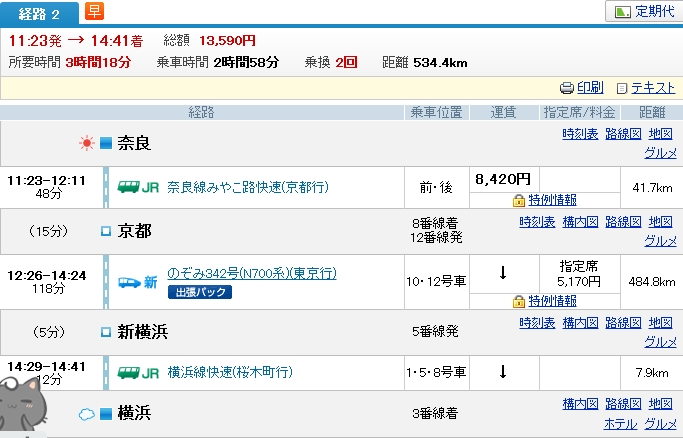Click the 10・12号車 boarding position cell
The height and width of the screenshot is (438, 683).
click(x=436, y=282)
